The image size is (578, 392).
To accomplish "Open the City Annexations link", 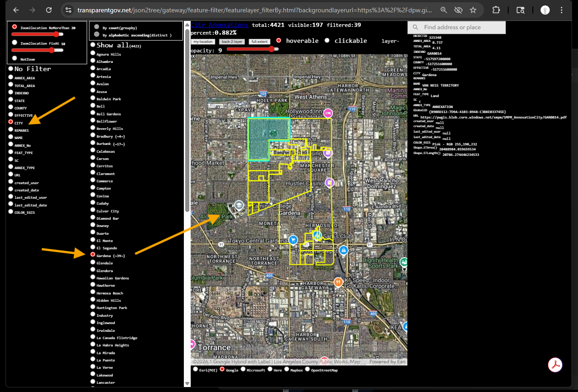I will tap(219, 25).
